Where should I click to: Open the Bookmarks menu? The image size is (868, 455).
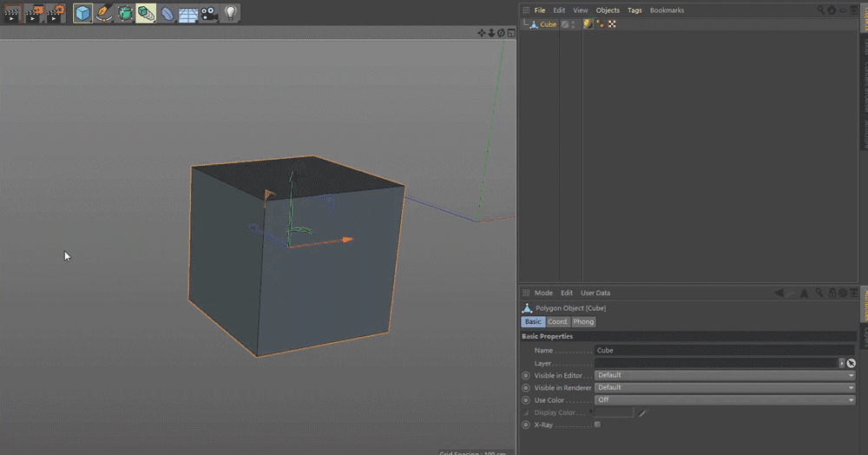(x=667, y=10)
